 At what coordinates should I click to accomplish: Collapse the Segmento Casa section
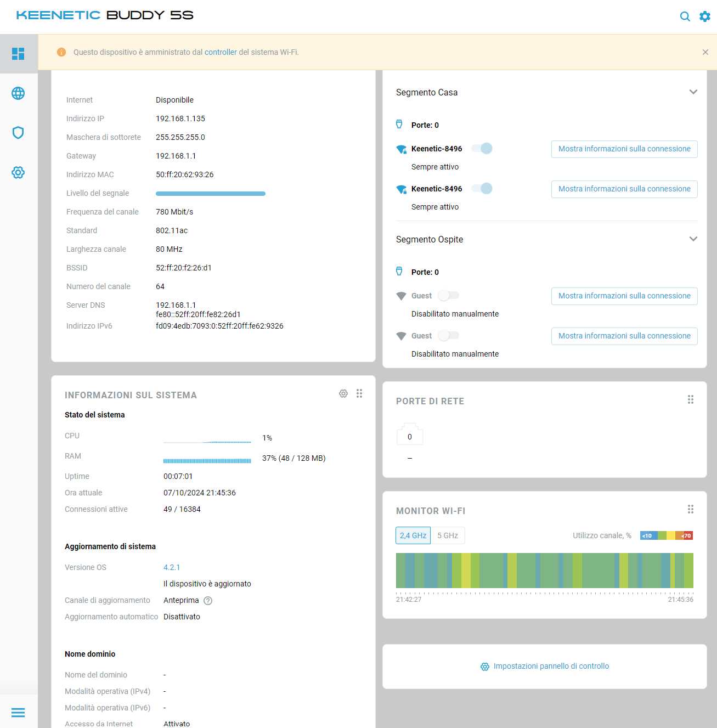(693, 92)
